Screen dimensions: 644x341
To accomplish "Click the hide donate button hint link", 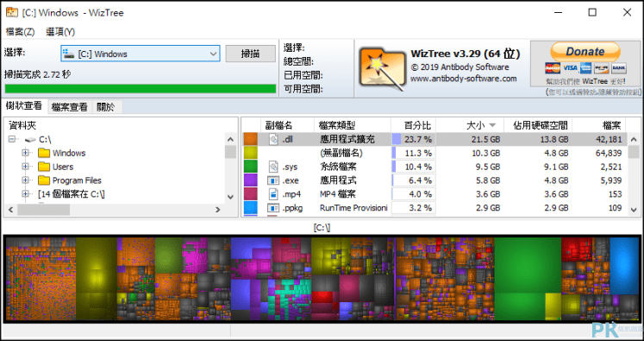I will coord(593,92).
